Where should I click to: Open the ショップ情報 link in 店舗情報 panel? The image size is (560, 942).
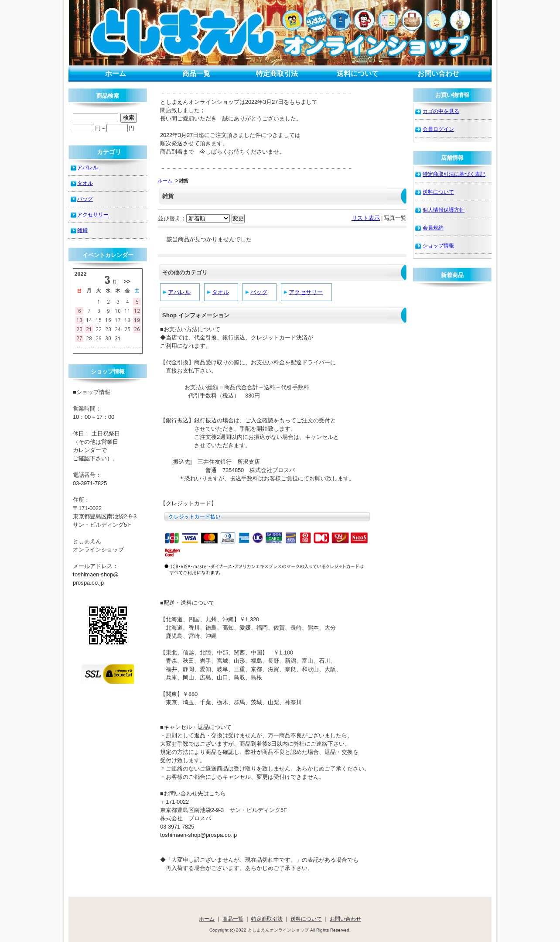[x=438, y=246]
